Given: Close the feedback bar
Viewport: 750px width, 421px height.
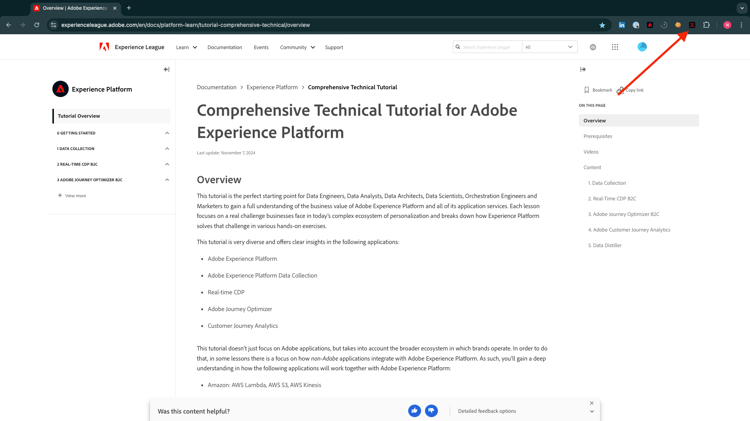Looking at the screenshot, I should pyautogui.click(x=592, y=403).
